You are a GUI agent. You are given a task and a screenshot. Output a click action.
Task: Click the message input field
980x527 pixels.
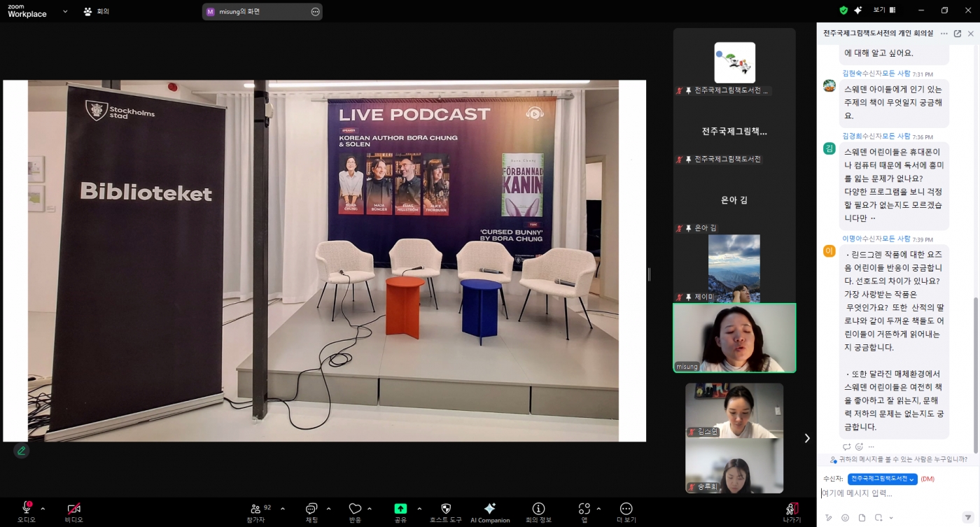click(x=898, y=493)
